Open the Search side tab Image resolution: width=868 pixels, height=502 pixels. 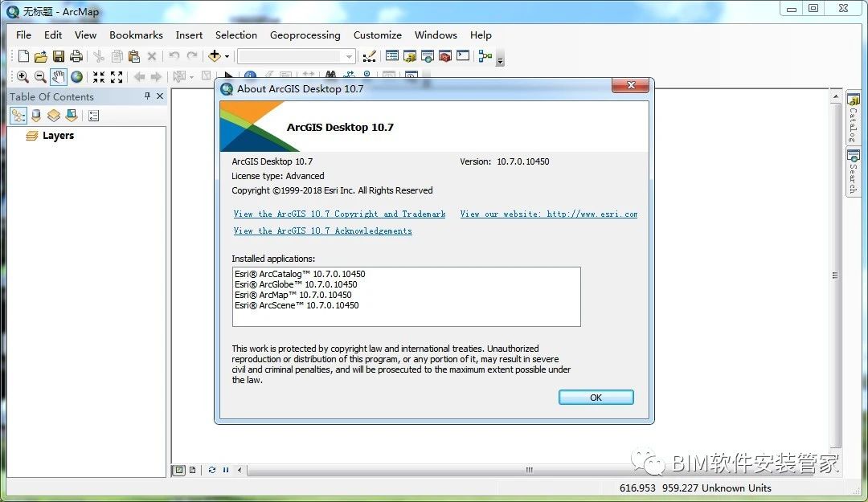tap(853, 172)
